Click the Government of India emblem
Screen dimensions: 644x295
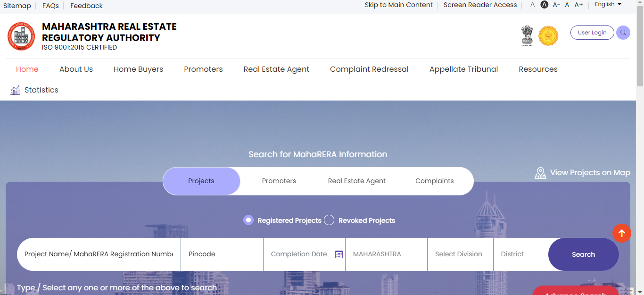pos(527,36)
